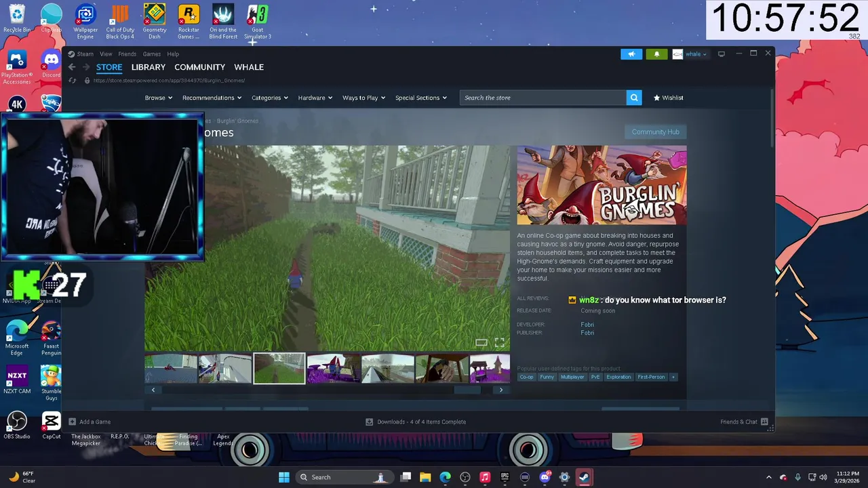Screen dimensions: 868x488
Task: Click the Co-op tag
Action: 526,377
